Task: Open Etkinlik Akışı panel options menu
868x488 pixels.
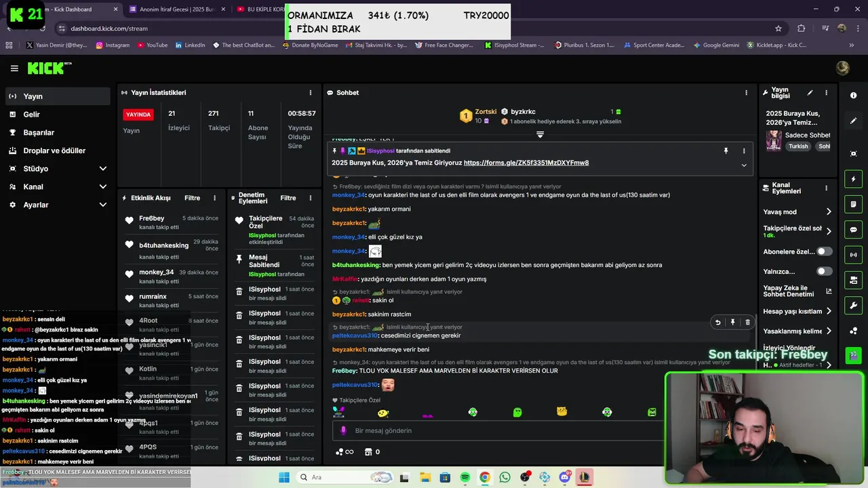Action: coord(214,198)
